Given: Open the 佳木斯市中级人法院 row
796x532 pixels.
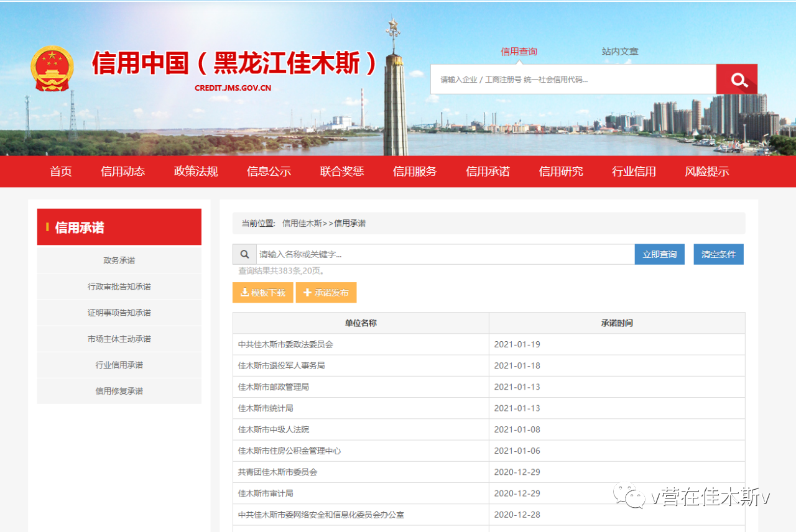Looking at the screenshot, I should point(489,429).
